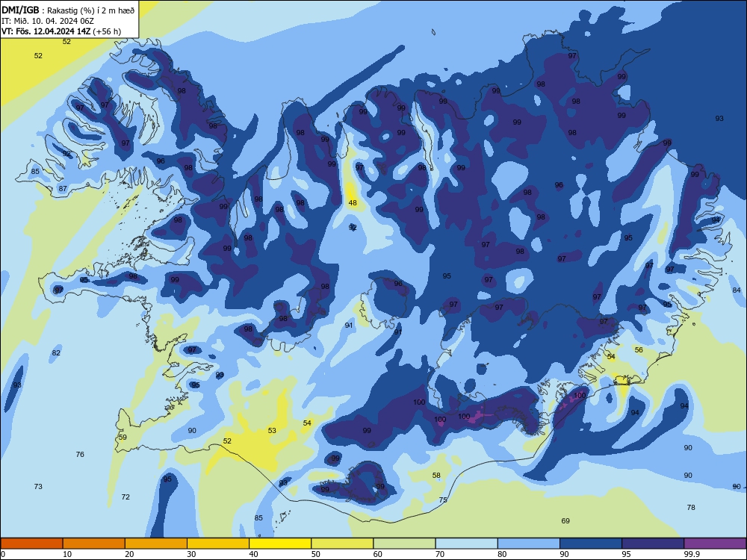Click the bright yellow 40-50 legend swatch
Viewport: 747px width, 560px height.
[x=280, y=544]
